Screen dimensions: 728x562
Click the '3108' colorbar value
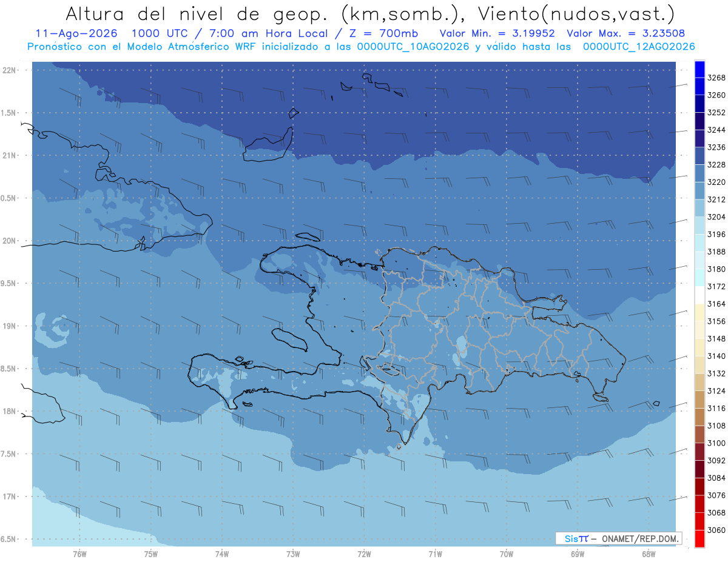point(716,426)
